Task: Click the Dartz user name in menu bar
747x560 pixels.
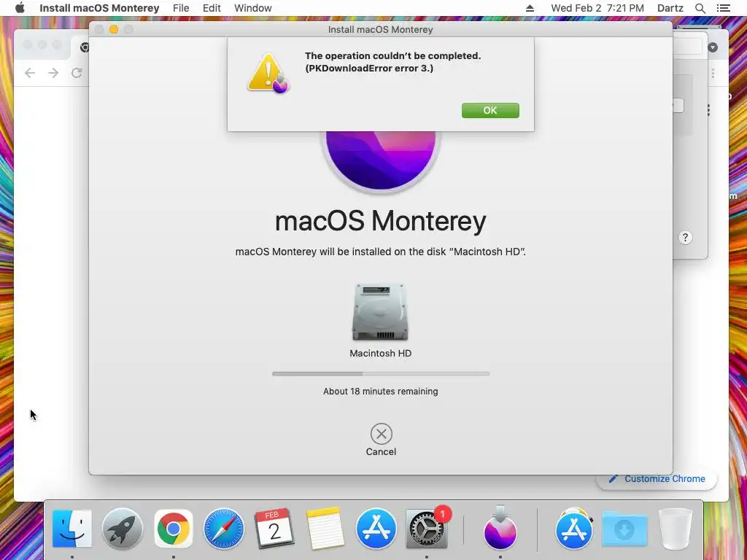Action: tap(670, 8)
